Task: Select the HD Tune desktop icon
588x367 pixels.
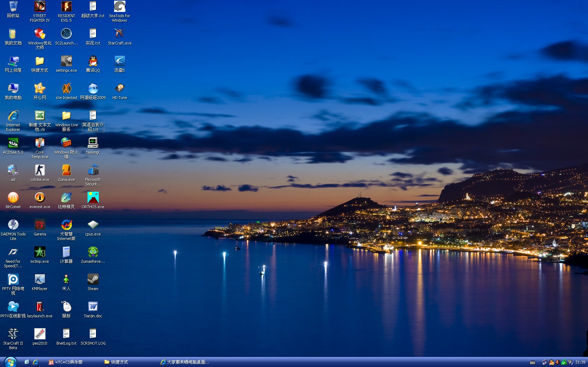Action: click(x=119, y=91)
